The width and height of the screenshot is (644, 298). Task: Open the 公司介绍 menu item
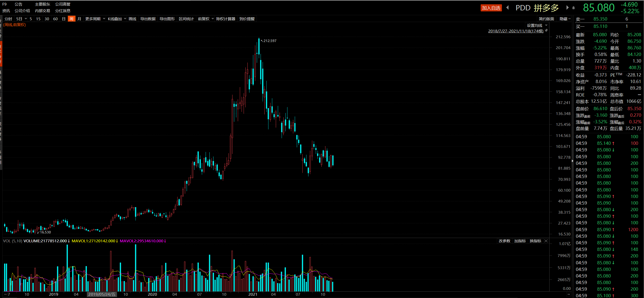pyautogui.click(x=22, y=11)
